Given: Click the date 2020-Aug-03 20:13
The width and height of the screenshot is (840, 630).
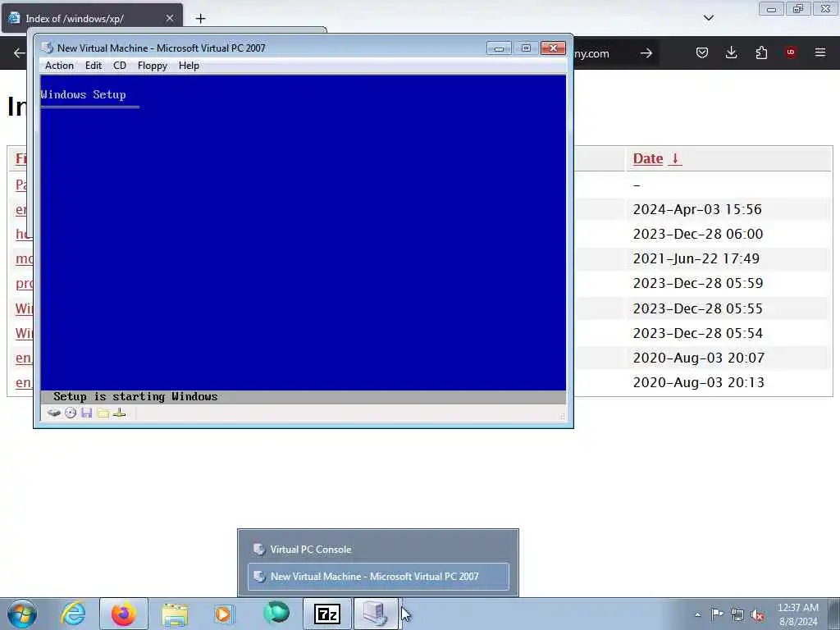Looking at the screenshot, I should (699, 382).
